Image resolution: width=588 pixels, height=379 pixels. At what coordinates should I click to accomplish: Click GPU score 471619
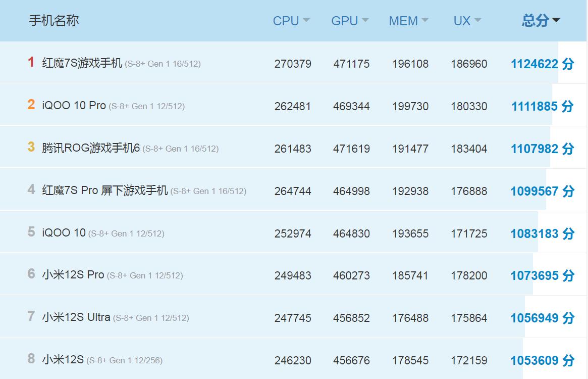(351, 149)
